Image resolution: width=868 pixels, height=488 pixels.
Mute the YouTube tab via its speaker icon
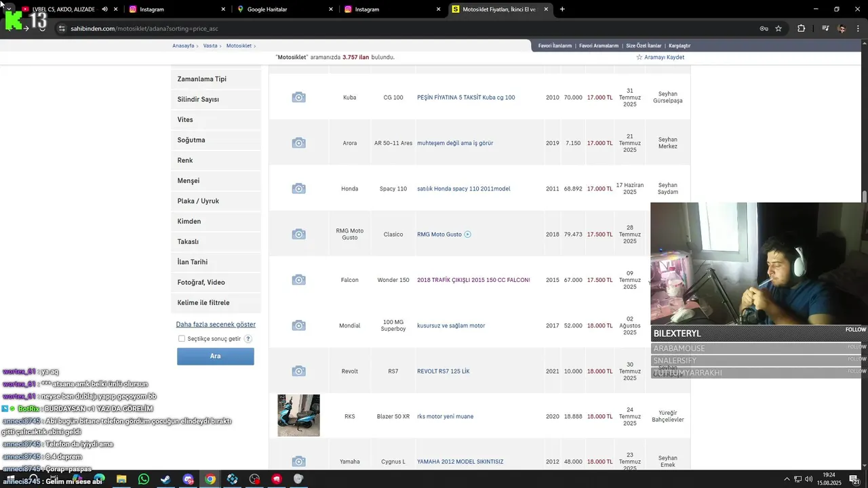pyautogui.click(x=104, y=9)
